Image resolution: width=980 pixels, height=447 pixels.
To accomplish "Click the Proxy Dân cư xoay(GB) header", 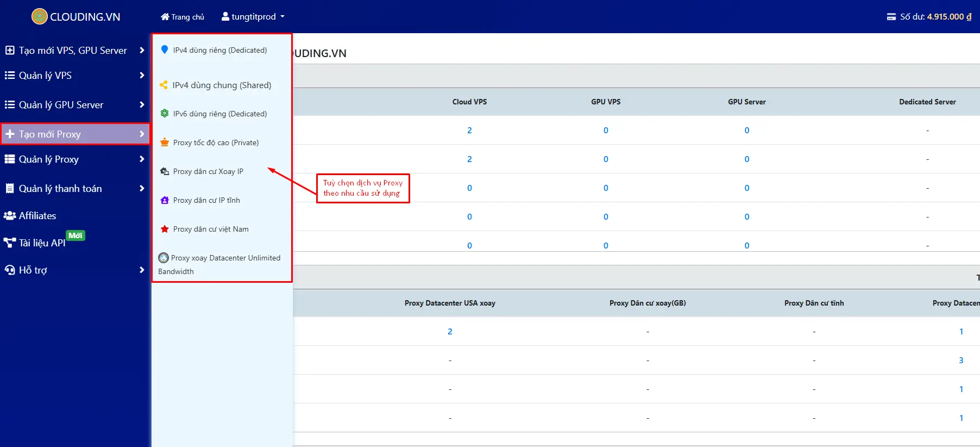I will tap(648, 303).
